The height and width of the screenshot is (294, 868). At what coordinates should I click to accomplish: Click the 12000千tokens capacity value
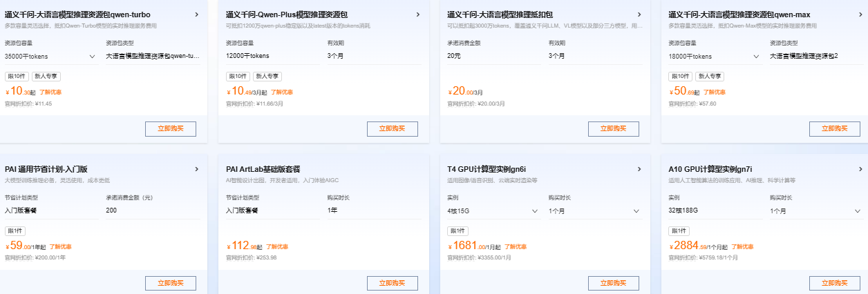click(x=247, y=55)
